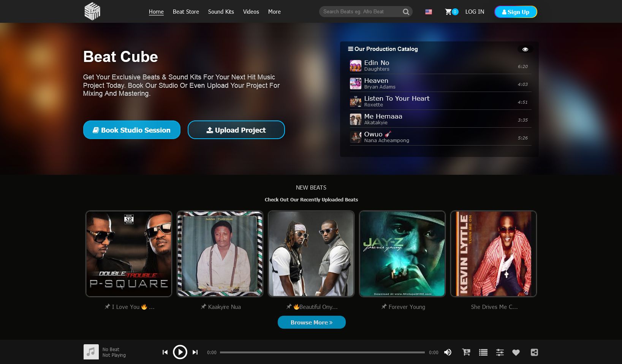This screenshot has height=364, width=622.
Task: Select the "Listen To Your Heart" title
Action: coord(397,98)
